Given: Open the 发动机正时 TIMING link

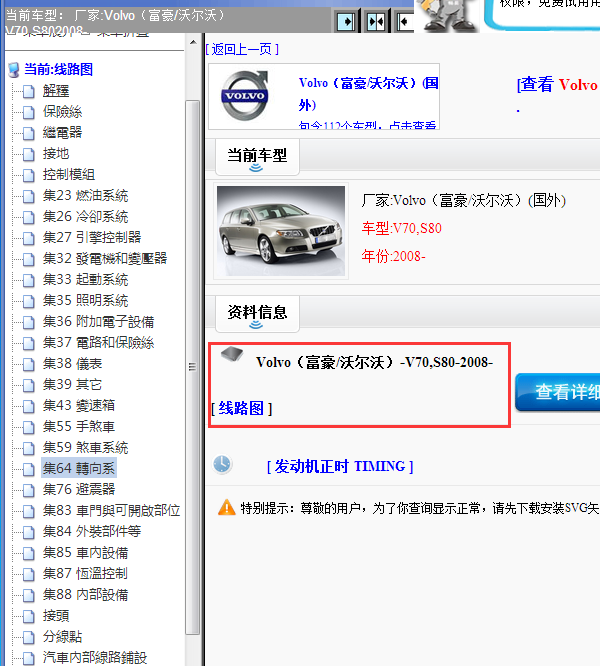Looking at the screenshot, I should (340, 466).
